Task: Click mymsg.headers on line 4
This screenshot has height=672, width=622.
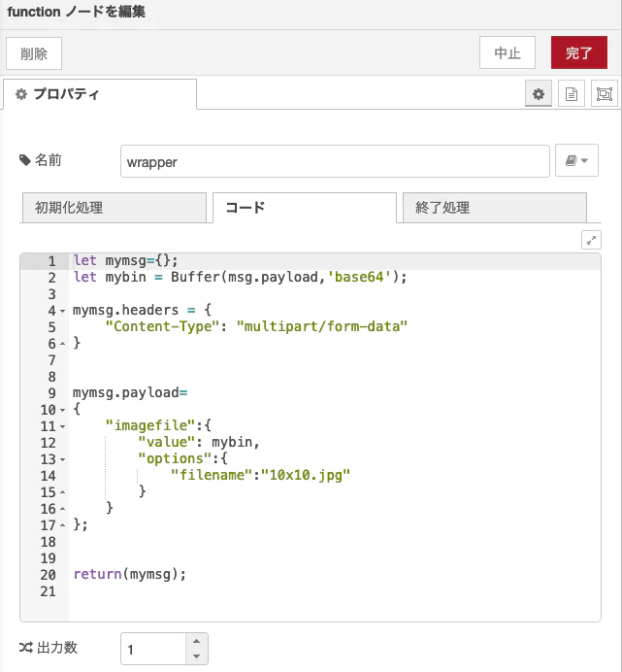Action: point(125,310)
